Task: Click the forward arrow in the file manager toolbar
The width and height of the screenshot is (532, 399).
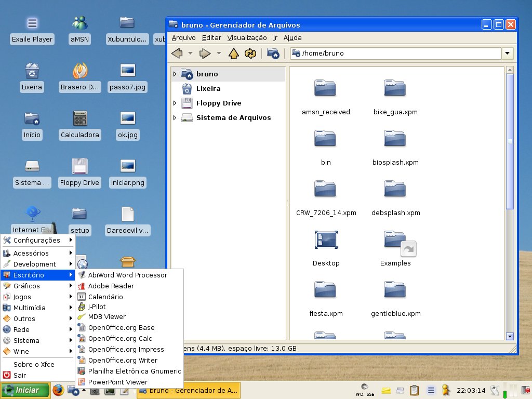Action: click(205, 54)
